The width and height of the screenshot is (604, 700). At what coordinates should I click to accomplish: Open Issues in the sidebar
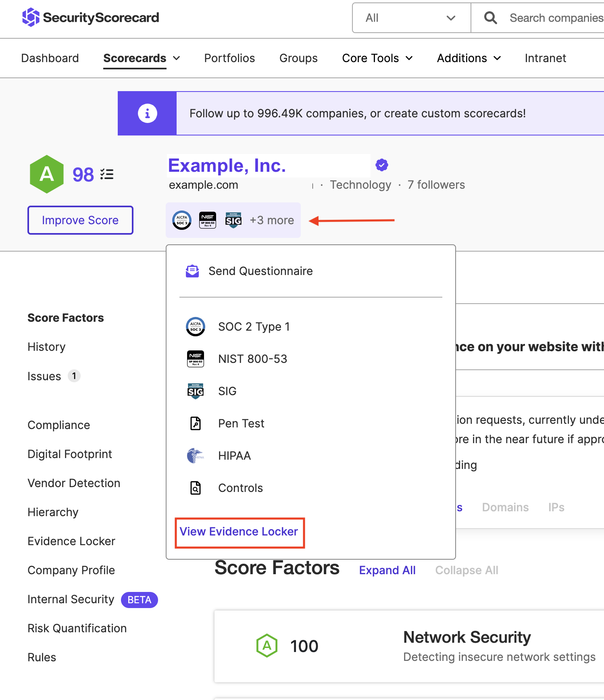click(x=44, y=376)
